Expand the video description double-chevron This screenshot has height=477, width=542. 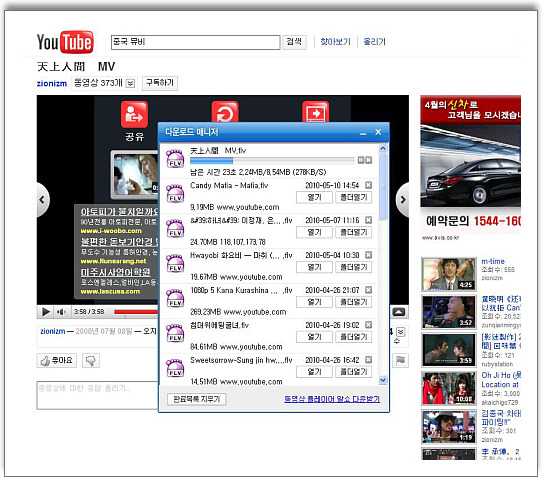(400, 332)
